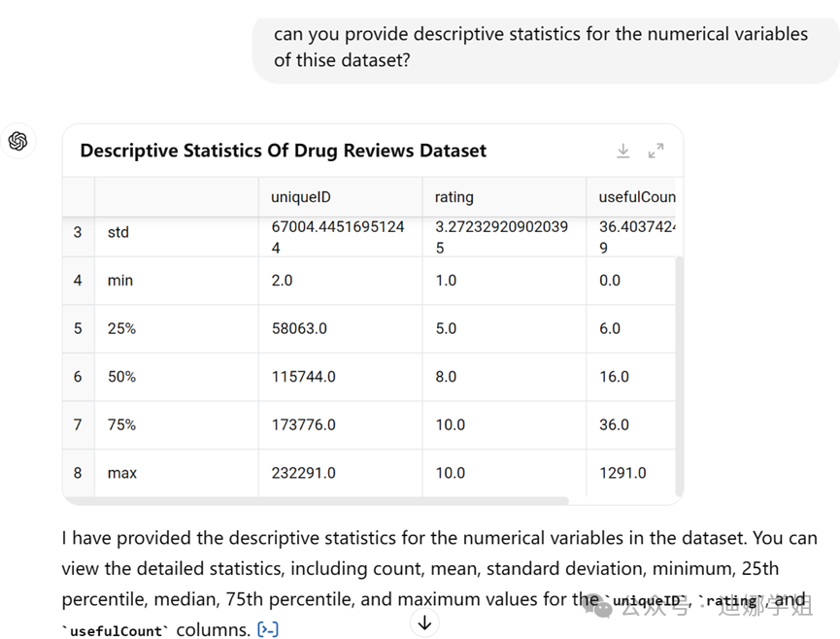Click the 'std' row label

[x=118, y=232]
